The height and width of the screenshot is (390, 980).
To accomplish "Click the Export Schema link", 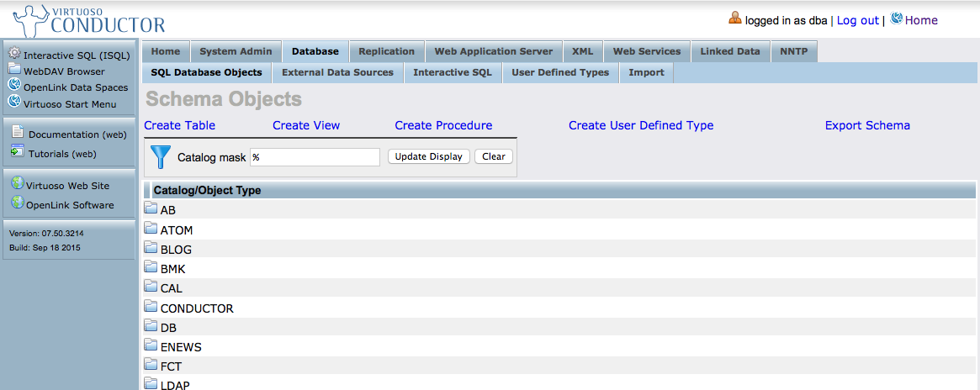I will 867,125.
